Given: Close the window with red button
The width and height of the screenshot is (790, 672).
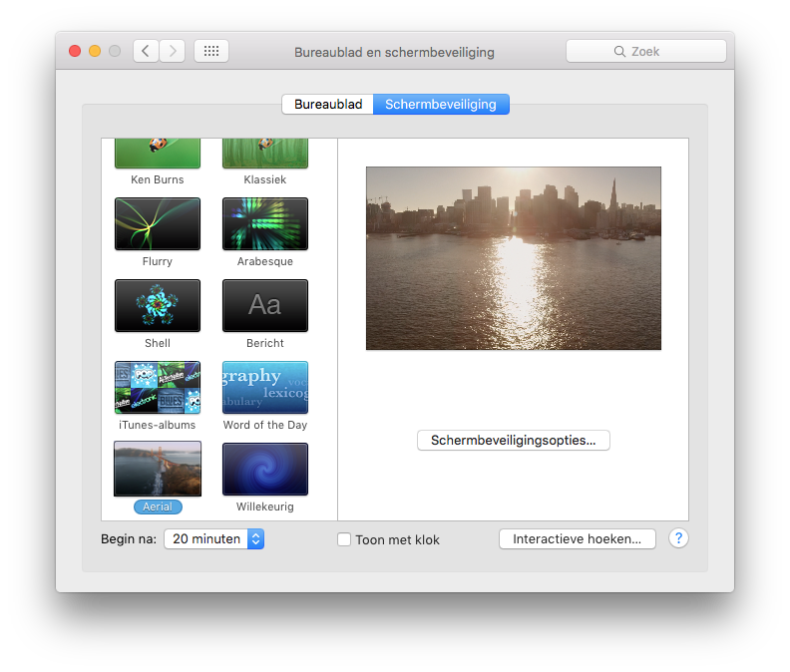Looking at the screenshot, I should 75,51.
